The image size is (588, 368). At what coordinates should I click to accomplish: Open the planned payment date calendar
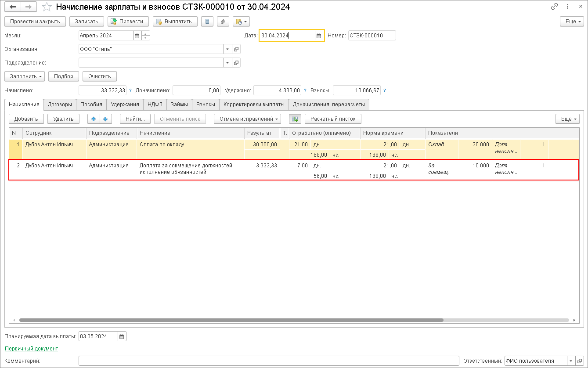click(122, 337)
